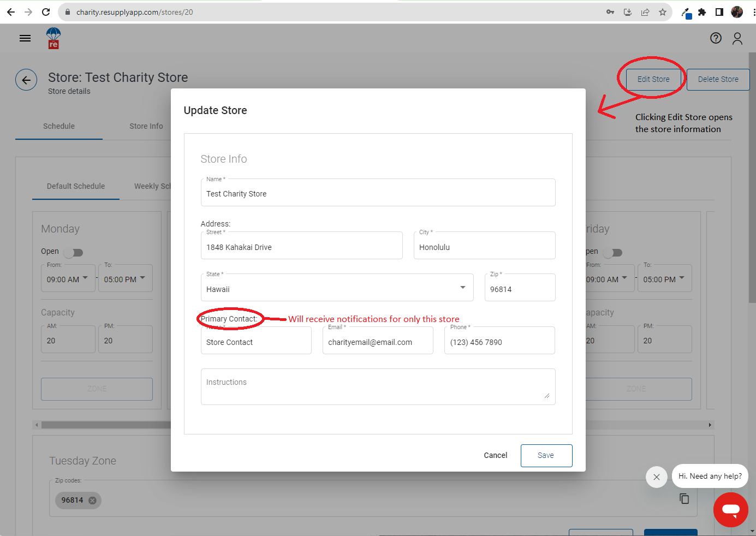Bookmark this page with star icon

663,12
